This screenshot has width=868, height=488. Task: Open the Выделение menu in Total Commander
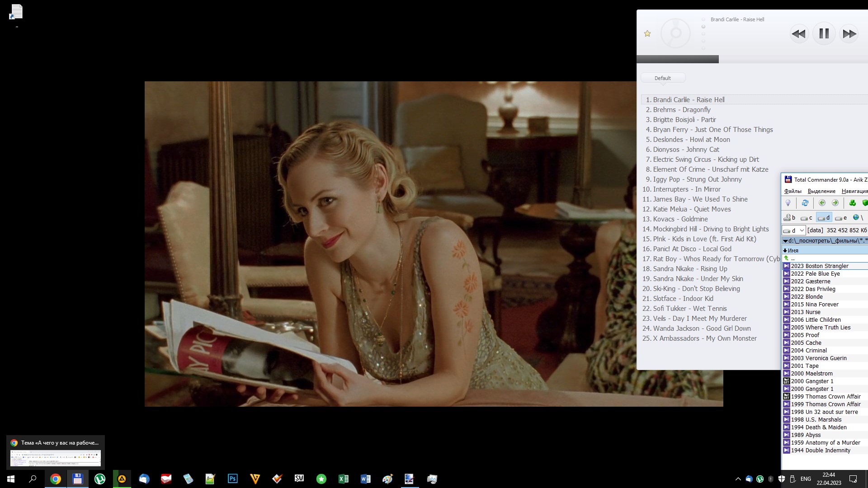(821, 191)
